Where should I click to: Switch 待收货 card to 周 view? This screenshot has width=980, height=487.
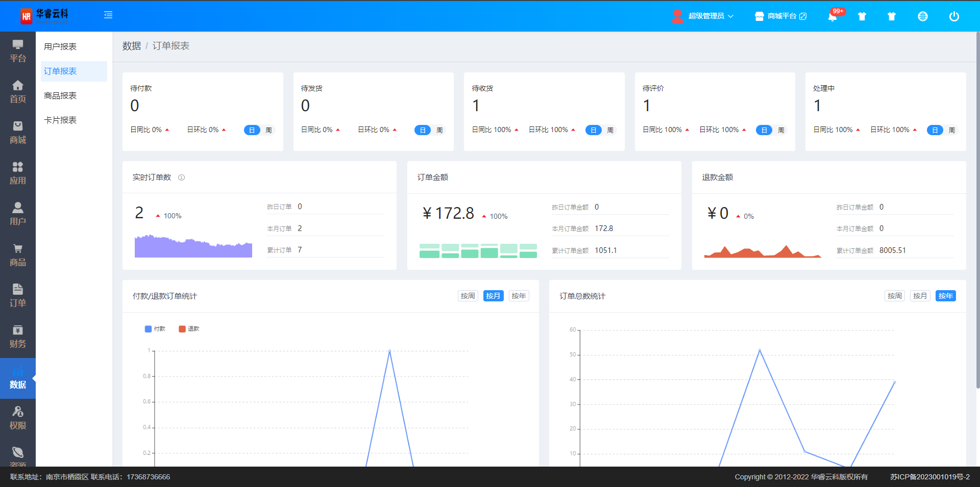click(x=610, y=130)
